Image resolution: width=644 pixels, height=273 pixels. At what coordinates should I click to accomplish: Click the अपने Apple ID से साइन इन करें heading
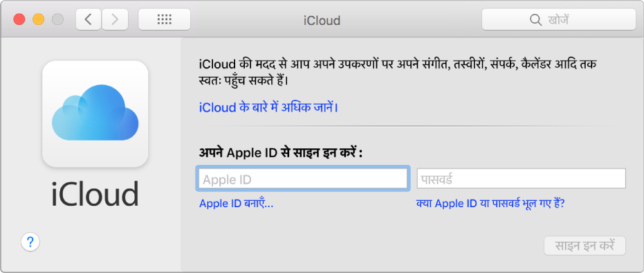pos(281,153)
